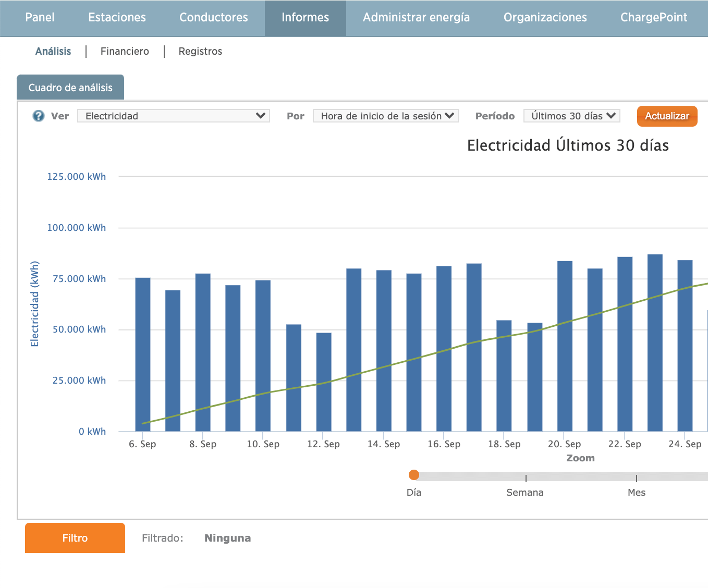Click the orange zoom slider handle
Screen dimensions: 708x588
pyautogui.click(x=414, y=475)
